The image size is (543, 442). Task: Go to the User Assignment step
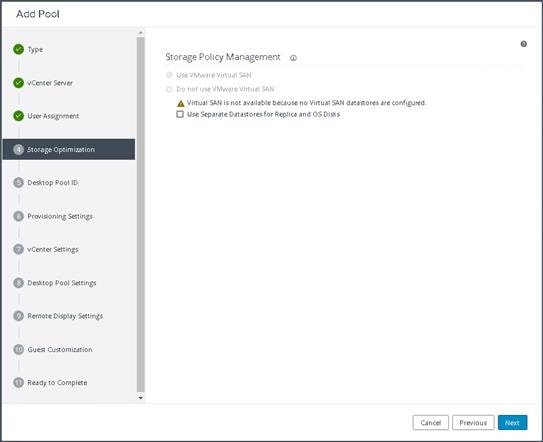point(53,116)
